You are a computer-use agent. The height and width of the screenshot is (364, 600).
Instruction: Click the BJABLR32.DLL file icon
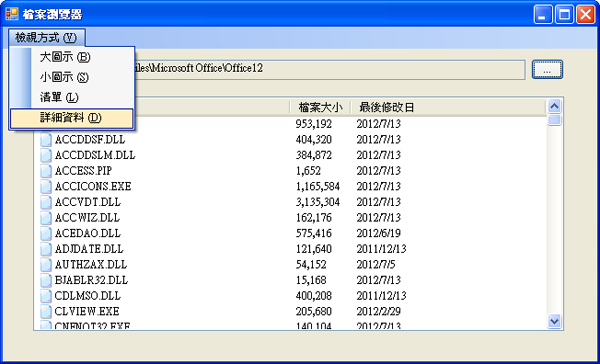pos(46,281)
